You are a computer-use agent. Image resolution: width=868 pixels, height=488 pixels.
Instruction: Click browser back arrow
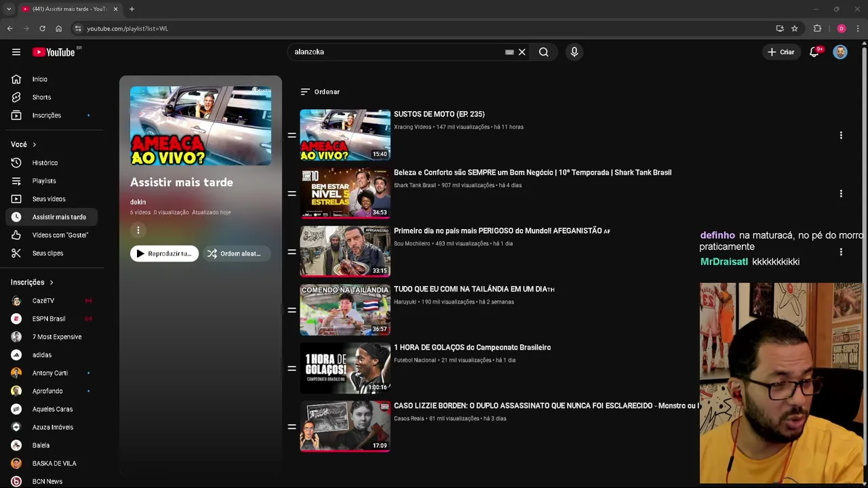point(9,28)
